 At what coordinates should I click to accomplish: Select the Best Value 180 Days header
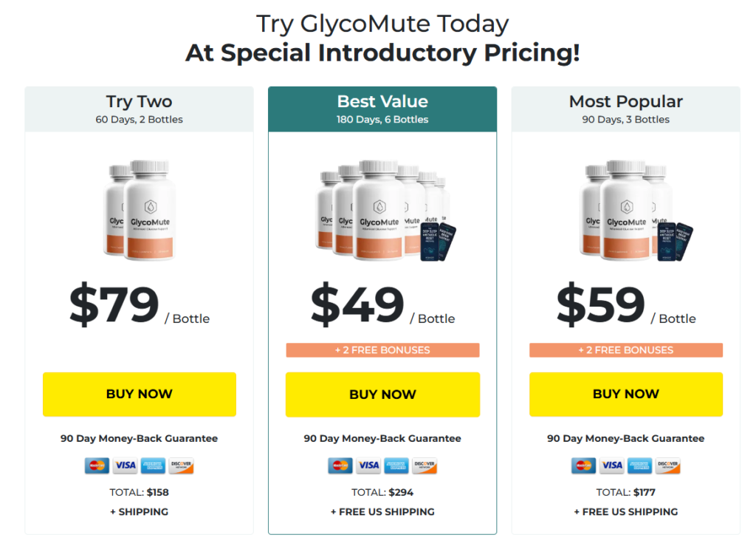click(382, 108)
